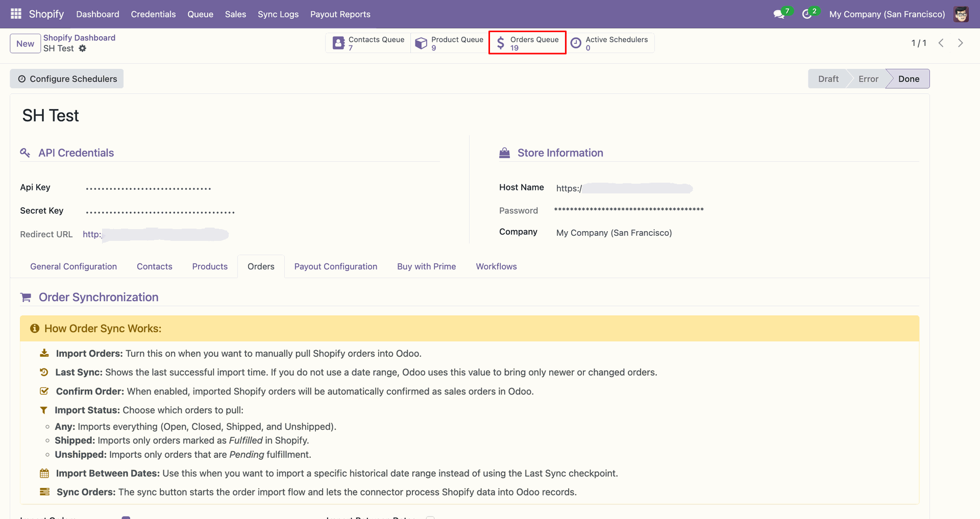Click the Configure Schedulers button
The width and height of the screenshot is (980, 519).
click(67, 79)
